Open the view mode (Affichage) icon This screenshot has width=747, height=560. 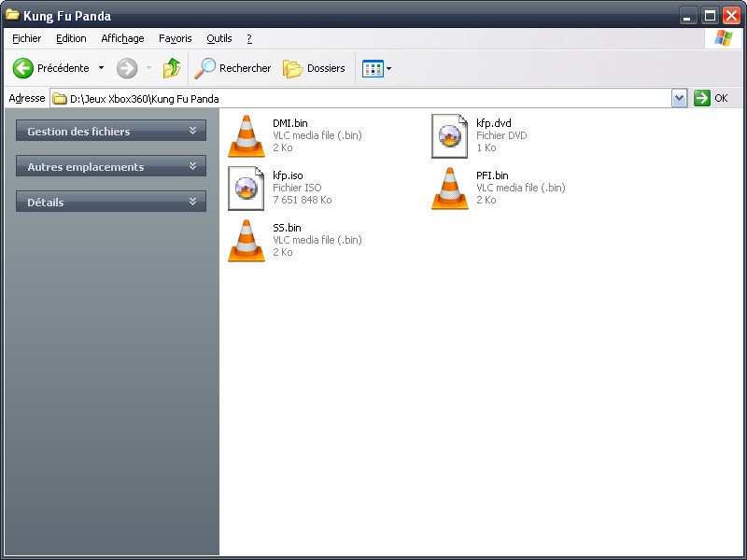point(373,68)
